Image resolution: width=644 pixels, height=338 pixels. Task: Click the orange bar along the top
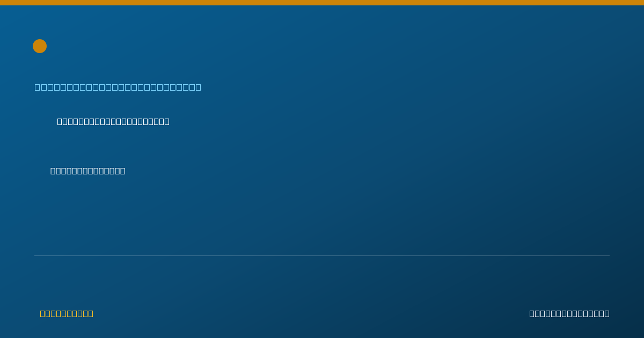[x=322, y=3]
